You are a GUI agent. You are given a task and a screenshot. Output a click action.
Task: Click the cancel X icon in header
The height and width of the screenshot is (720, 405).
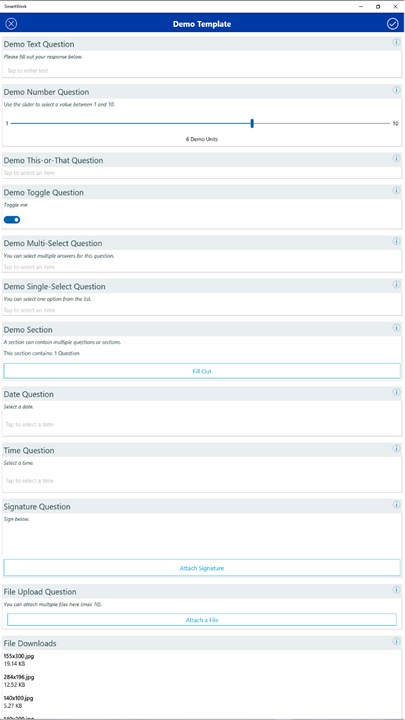tap(11, 24)
